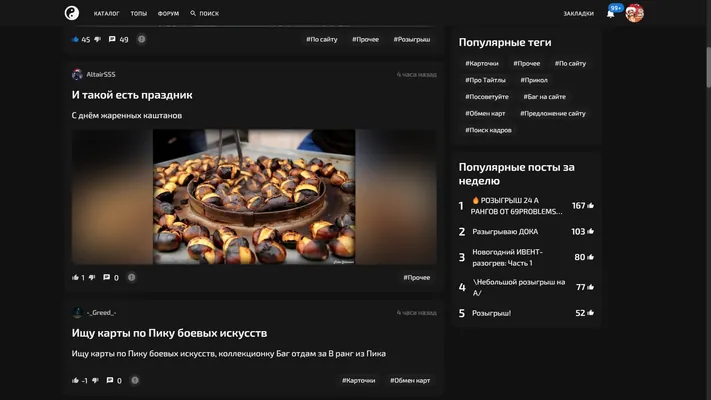Go to the Форум section
This screenshot has height=400, width=711.
[168, 14]
